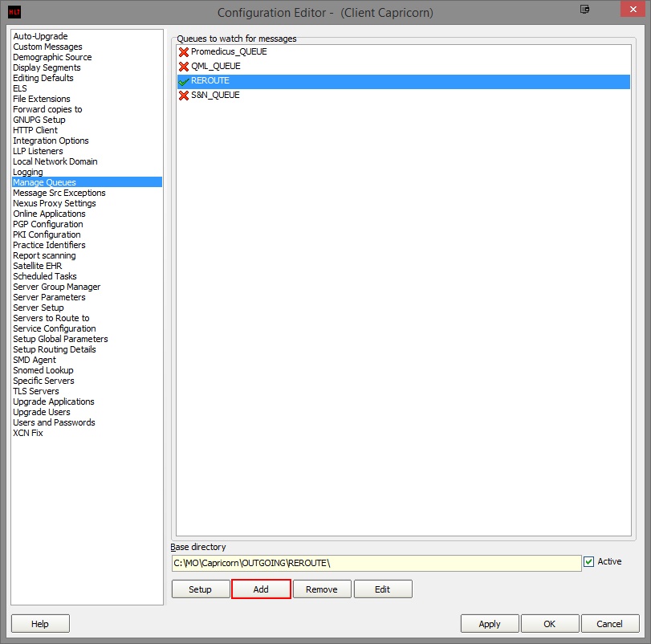The image size is (651, 644).
Task: Click the red X icon beside Promedicus_QUEUE
Action: (184, 52)
